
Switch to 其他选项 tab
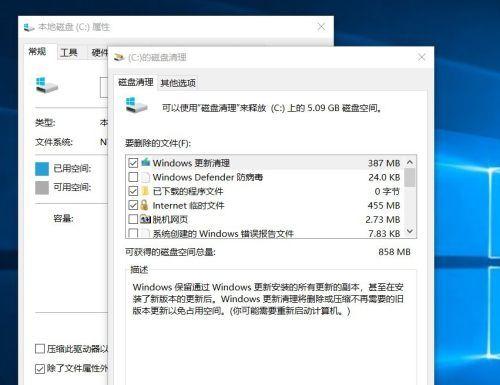coord(178,83)
